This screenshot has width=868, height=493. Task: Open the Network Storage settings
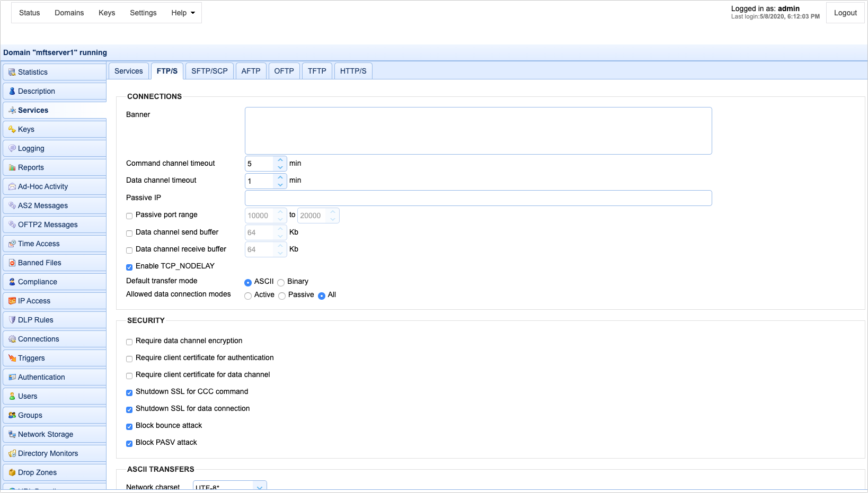point(46,434)
